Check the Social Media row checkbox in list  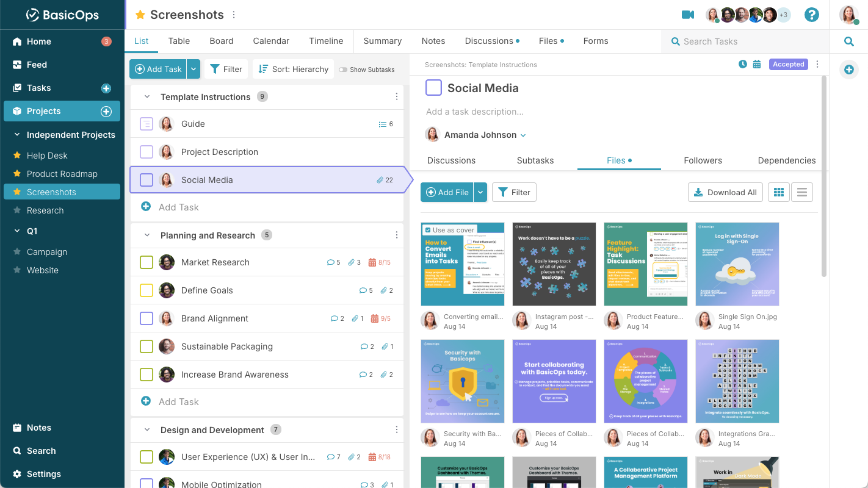tap(146, 180)
